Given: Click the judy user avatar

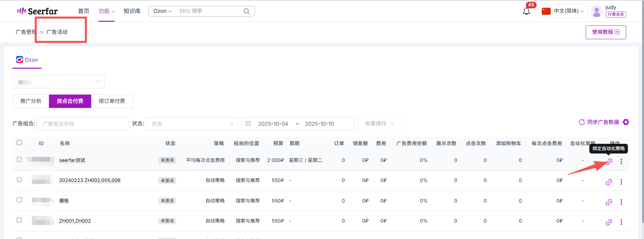Looking at the screenshot, I should point(596,11).
